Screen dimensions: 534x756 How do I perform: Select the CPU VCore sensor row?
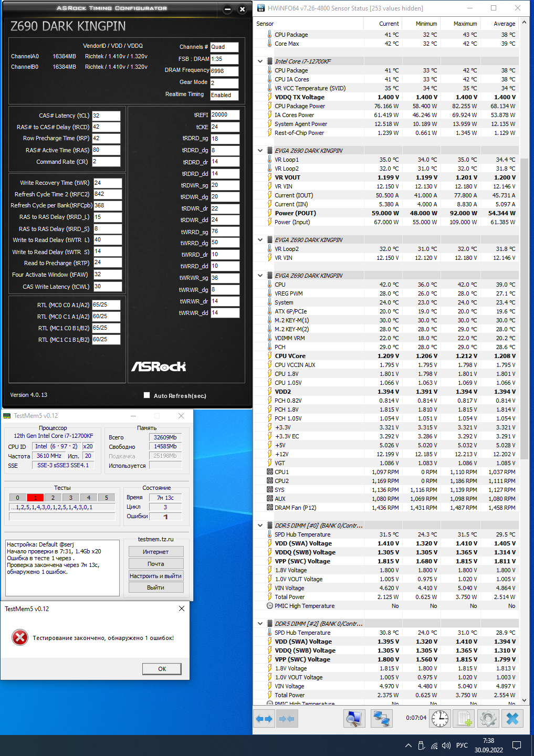tap(392, 356)
